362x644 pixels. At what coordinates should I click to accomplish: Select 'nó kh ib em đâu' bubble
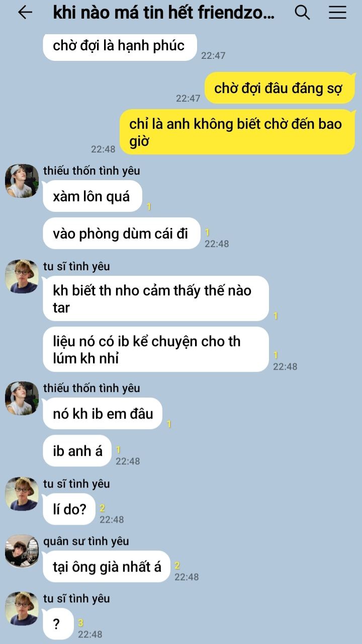103,414
